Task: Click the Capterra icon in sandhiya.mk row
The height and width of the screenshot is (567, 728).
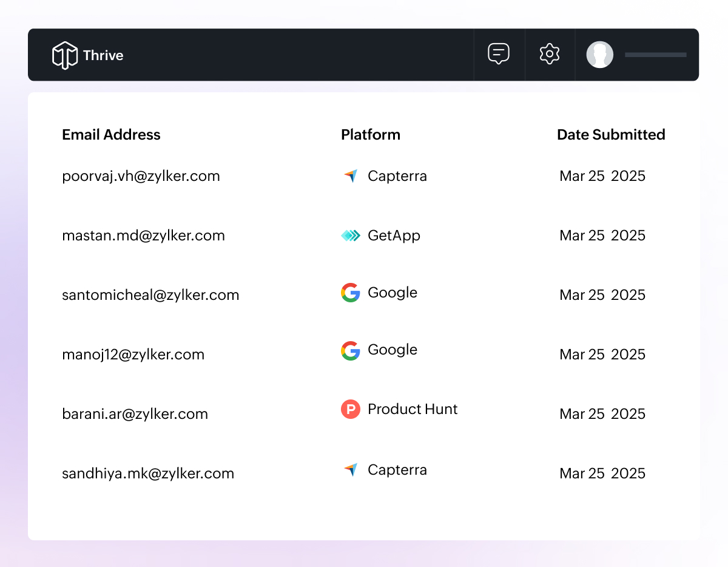Action: (351, 470)
